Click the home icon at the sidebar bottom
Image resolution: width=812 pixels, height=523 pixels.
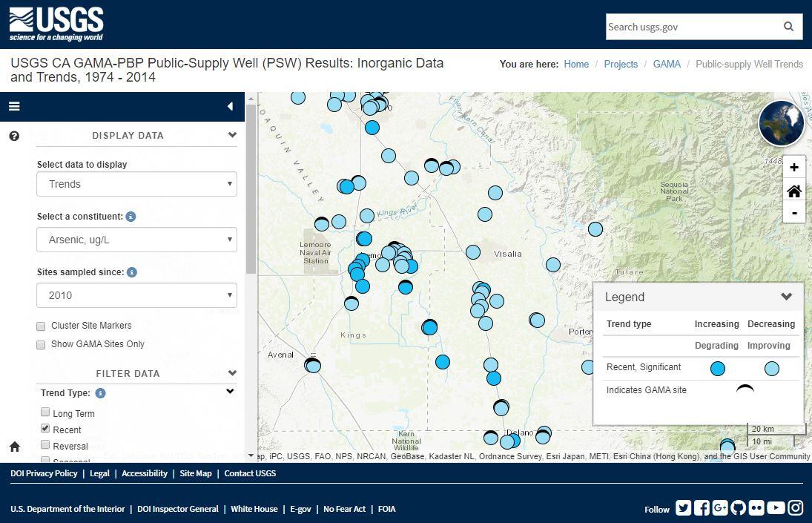(14, 446)
